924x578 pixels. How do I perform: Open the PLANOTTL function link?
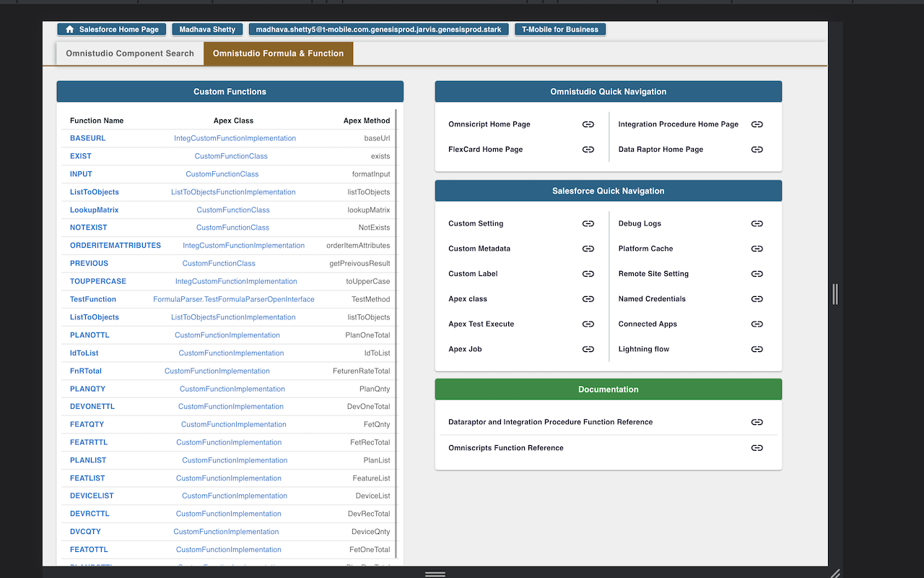coord(90,335)
